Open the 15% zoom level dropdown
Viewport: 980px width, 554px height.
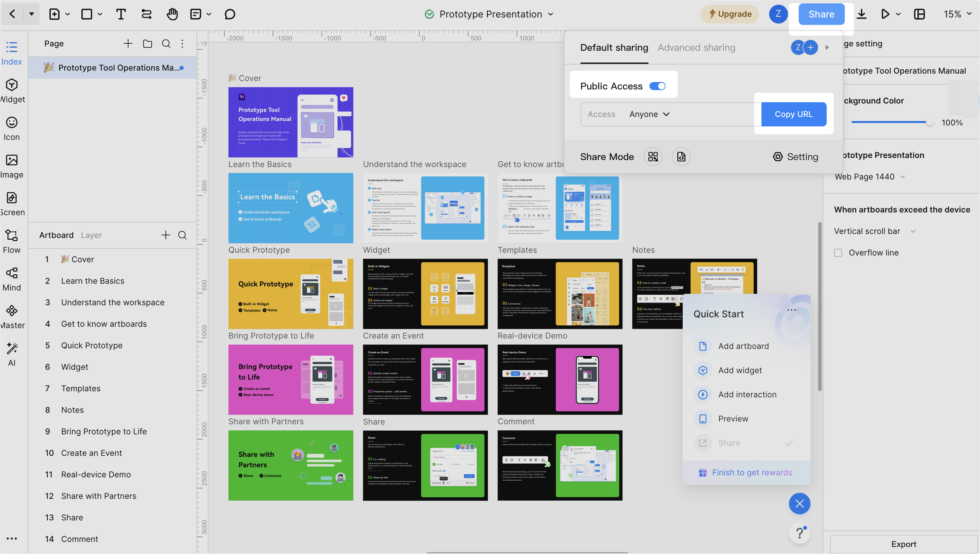coord(957,14)
